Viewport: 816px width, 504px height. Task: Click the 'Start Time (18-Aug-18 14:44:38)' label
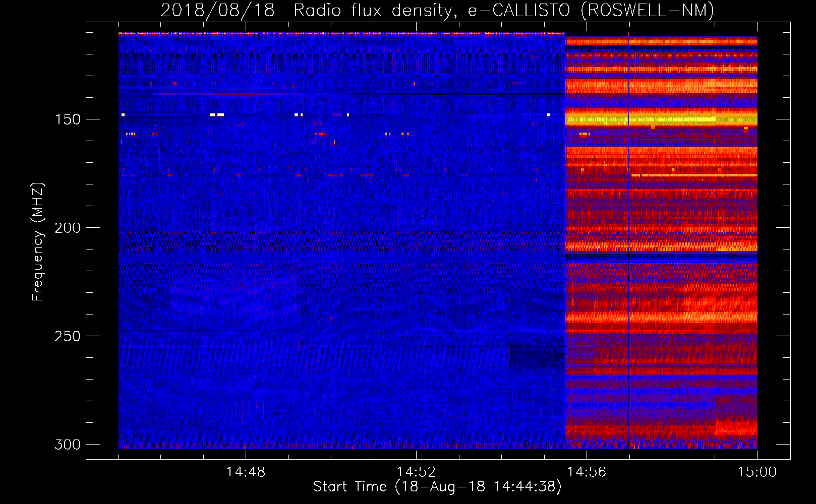coord(437,487)
